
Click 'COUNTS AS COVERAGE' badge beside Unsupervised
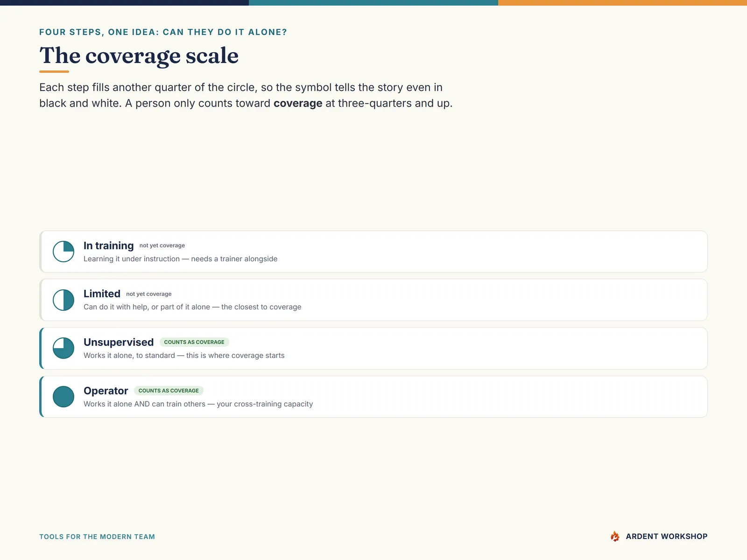pyautogui.click(x=194, y=342)
